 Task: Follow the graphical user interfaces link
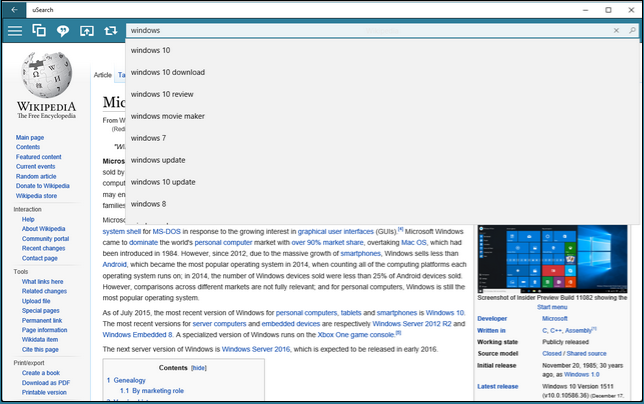pos(336,232)
